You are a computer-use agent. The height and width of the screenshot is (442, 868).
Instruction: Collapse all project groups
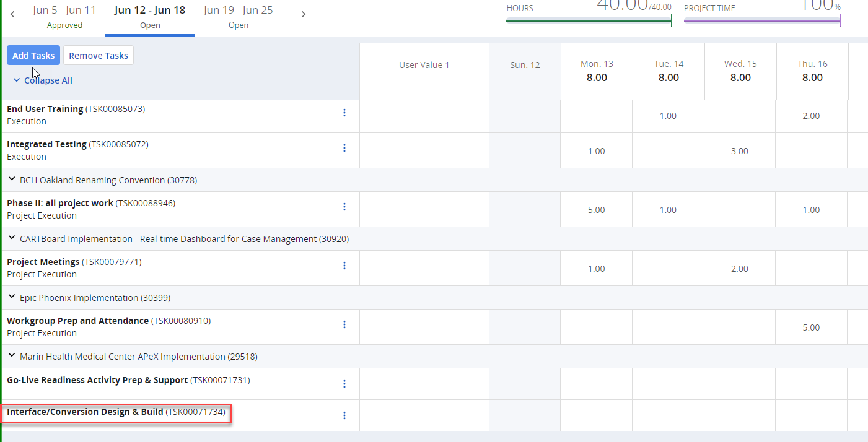tap(42, 80)
